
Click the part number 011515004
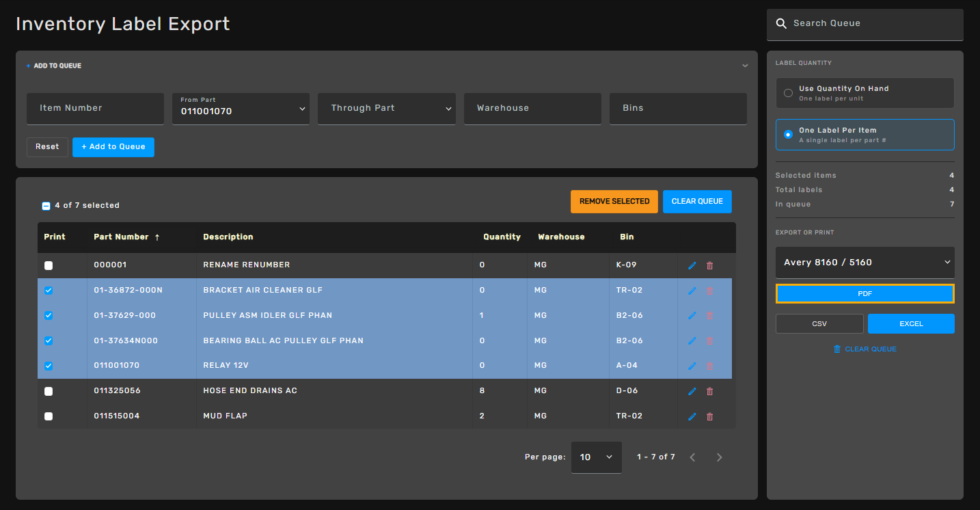[x=117, y=416]
